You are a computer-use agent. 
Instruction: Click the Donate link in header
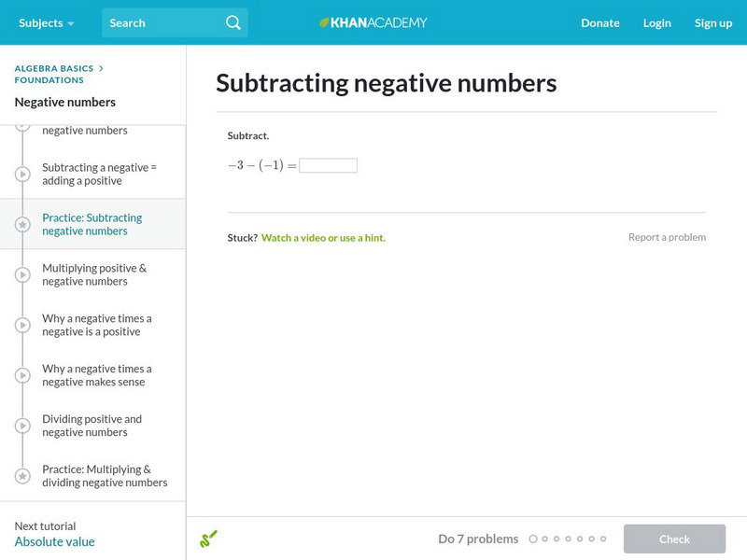(x=599, y=22)
